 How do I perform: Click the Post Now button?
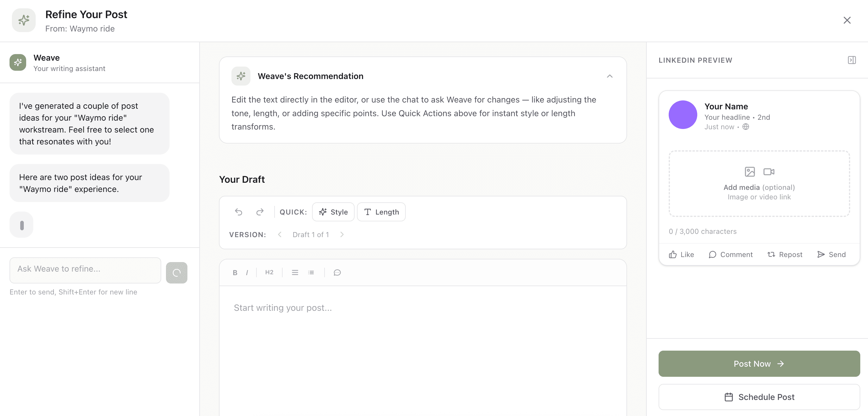point(759,363)
